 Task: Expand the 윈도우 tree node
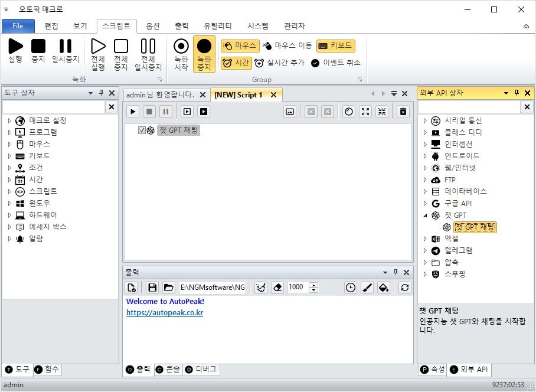9,203
